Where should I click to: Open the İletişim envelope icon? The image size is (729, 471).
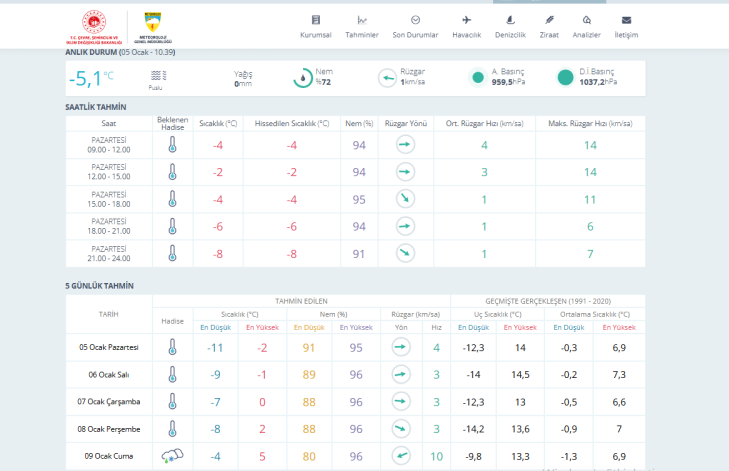[626, 20]
